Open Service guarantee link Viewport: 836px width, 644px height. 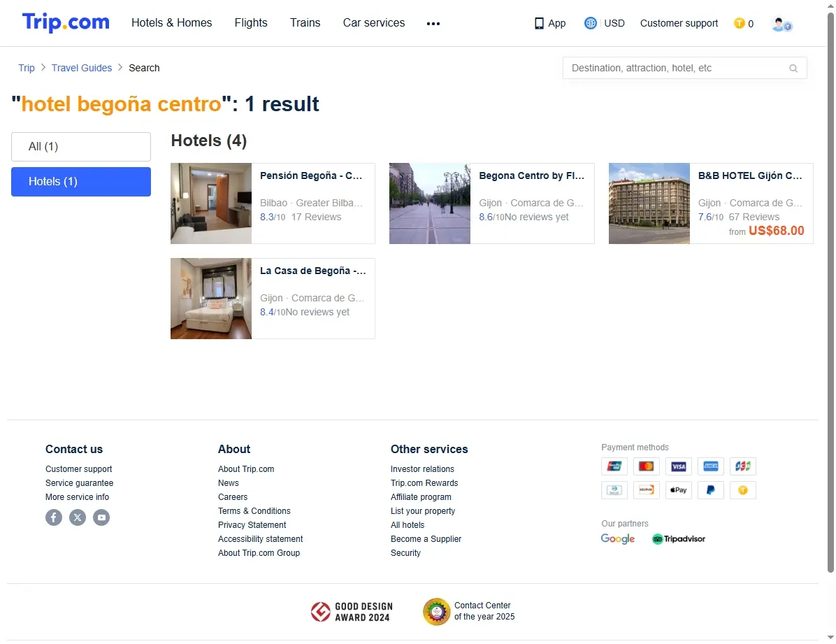[x=80, y=483]
